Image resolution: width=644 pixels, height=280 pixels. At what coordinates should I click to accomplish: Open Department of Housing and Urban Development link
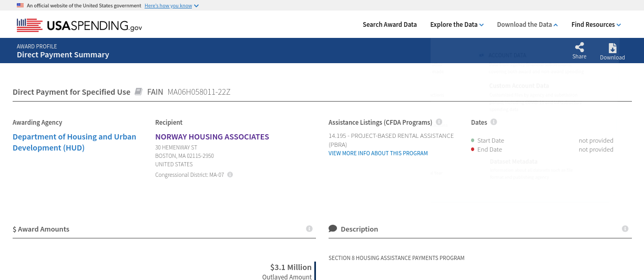pyautogui.click(x=74, y=142)
